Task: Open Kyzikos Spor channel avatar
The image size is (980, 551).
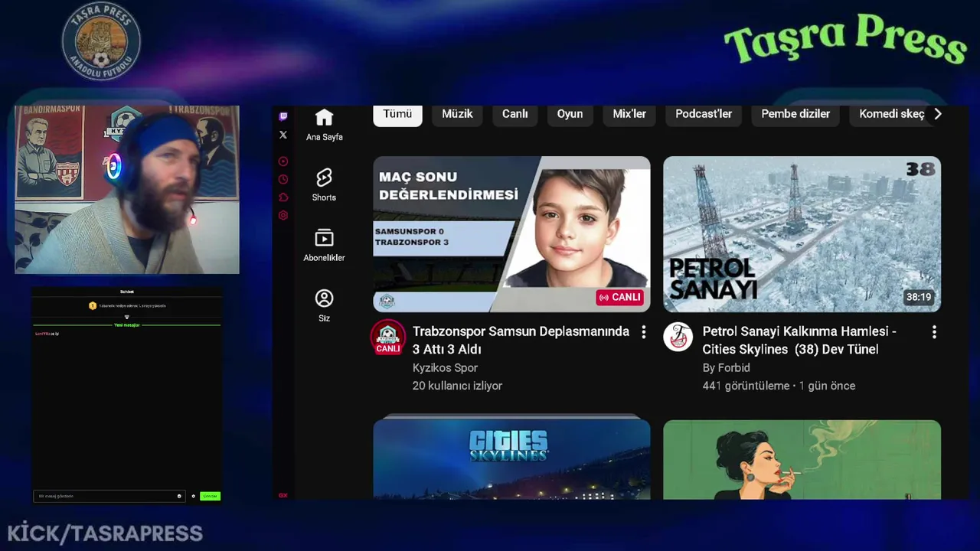Action: [x=387, y=337]
